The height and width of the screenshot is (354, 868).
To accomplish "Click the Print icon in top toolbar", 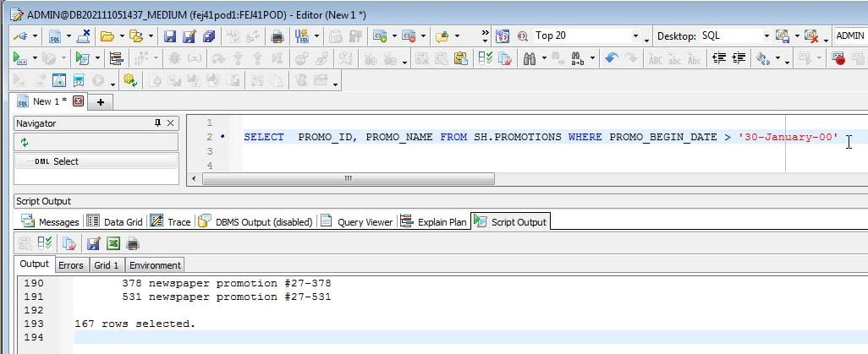I will pyautogui.click(x=276, y=36).
